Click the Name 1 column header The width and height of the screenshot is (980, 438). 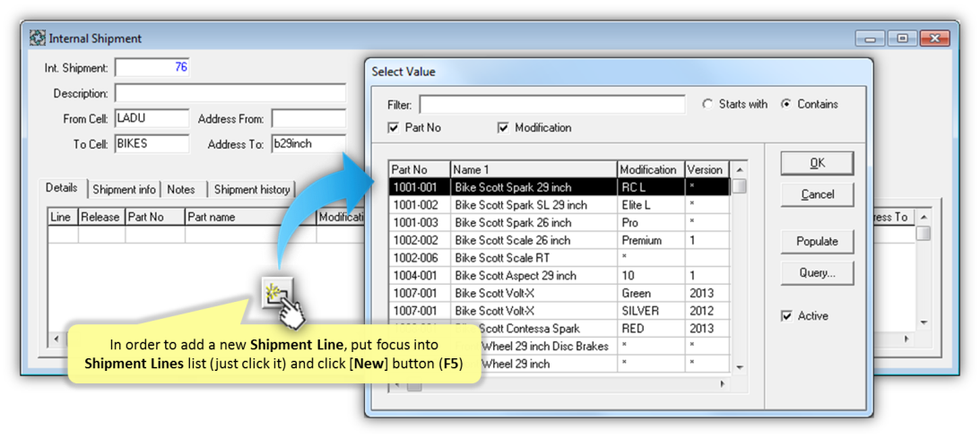534,169
